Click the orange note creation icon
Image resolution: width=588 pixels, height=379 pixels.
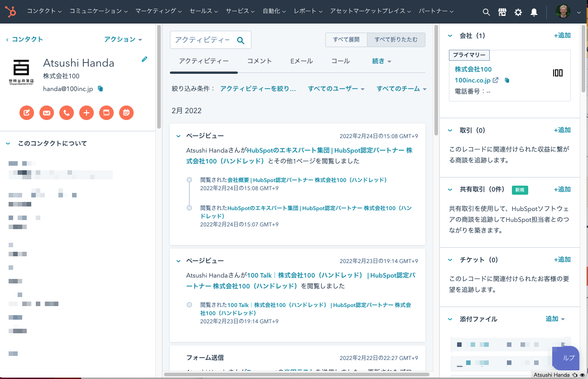27,113
